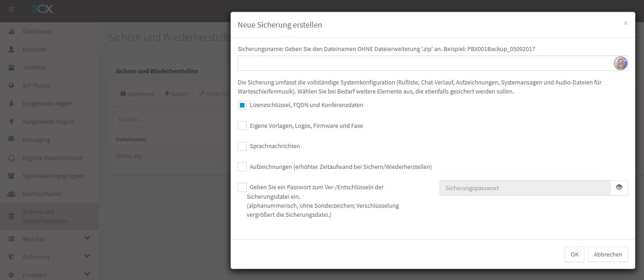Open Eingehende Regeln menu item
Viewport: 644px width, 280px height.
pos(48,103)
